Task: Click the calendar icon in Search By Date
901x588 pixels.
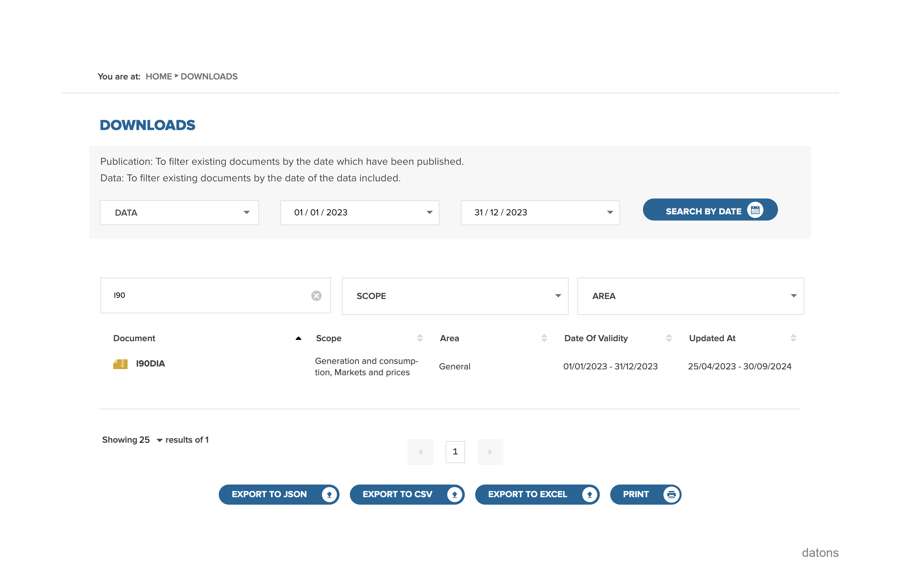Action: [x=755, y=210]
